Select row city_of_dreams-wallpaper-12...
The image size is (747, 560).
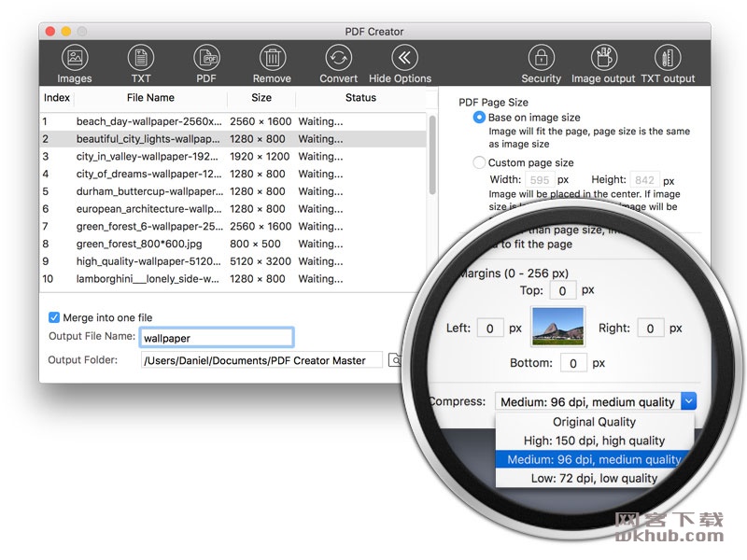click(233, 174)
